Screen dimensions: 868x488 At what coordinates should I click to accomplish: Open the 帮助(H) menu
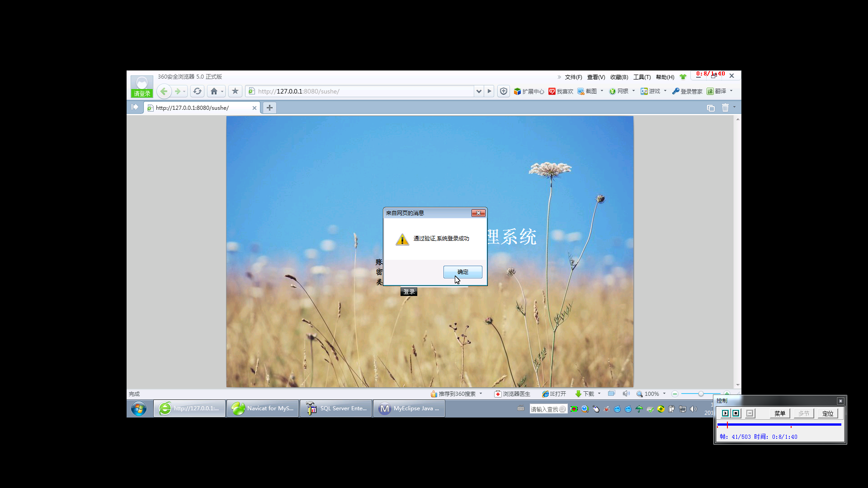pos(665,77)
